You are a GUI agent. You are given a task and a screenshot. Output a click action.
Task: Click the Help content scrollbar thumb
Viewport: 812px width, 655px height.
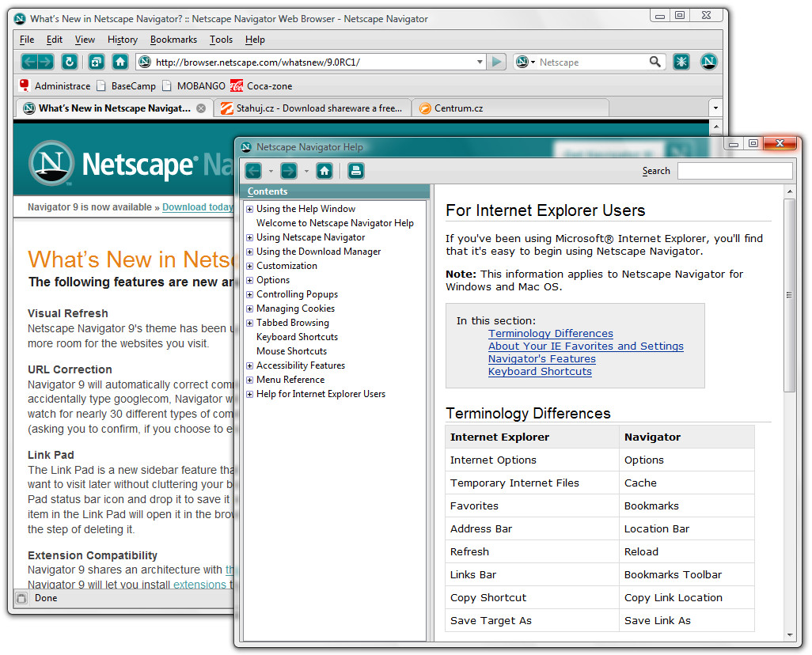(789, 295)
